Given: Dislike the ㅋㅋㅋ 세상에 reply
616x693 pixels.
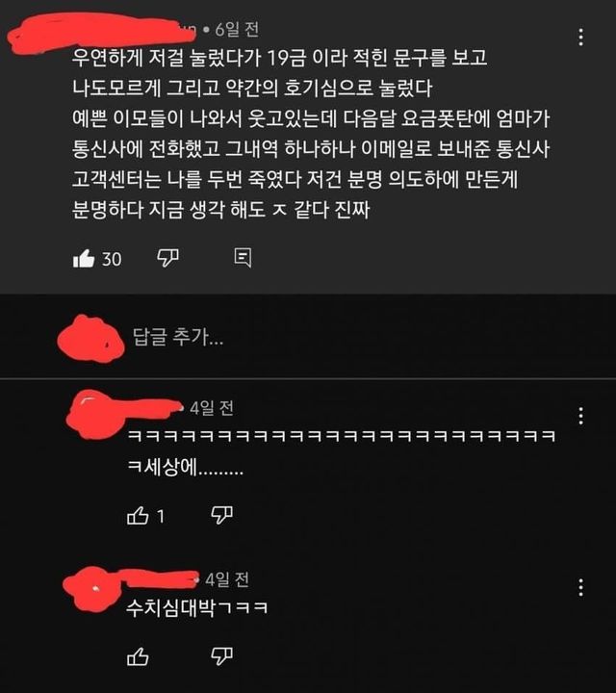Looking at the screenshot, I should tap(221, 515).
